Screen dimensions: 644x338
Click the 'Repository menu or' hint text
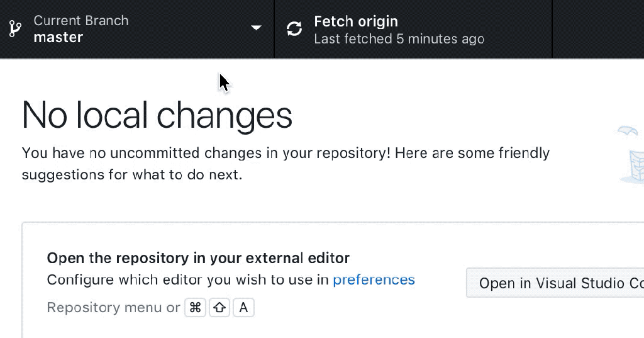pyautogui.click(x=113, y=308)
